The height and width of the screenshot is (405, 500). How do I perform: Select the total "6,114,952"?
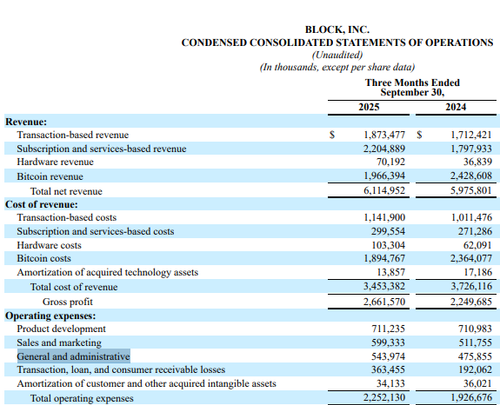coord(384,191)
